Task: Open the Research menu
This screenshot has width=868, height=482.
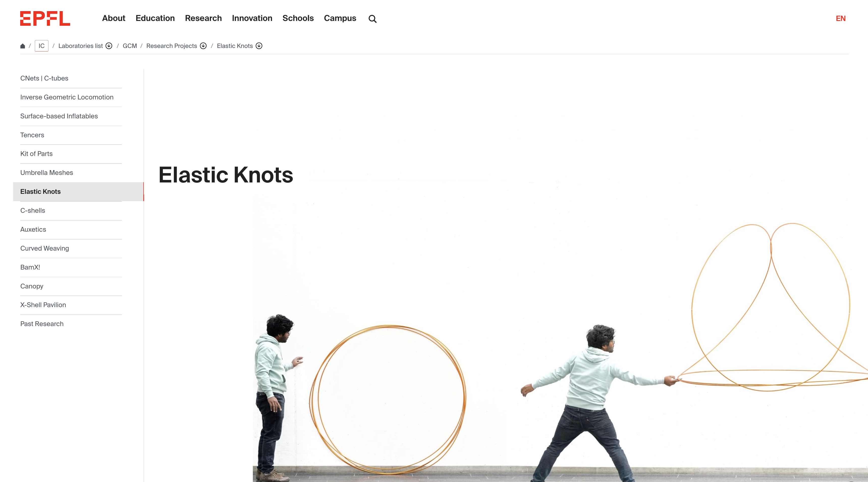Action: [203, 18]
